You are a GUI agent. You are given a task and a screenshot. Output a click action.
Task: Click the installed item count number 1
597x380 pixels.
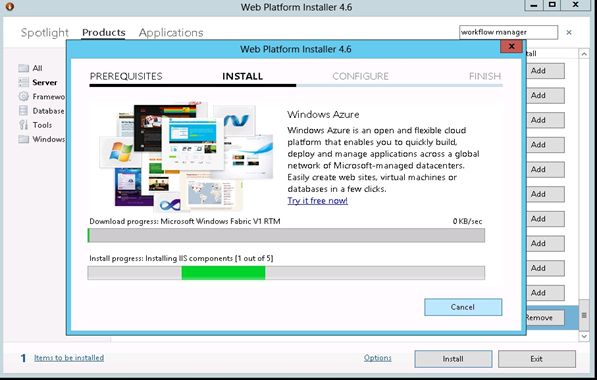click(23, 358)
